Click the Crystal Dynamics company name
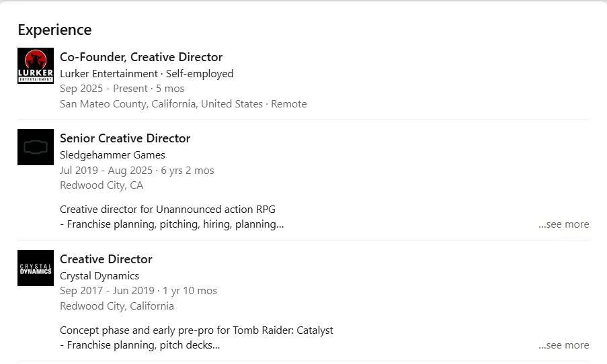The height and width of the screenshot is (364, 607). pos(99,276)
